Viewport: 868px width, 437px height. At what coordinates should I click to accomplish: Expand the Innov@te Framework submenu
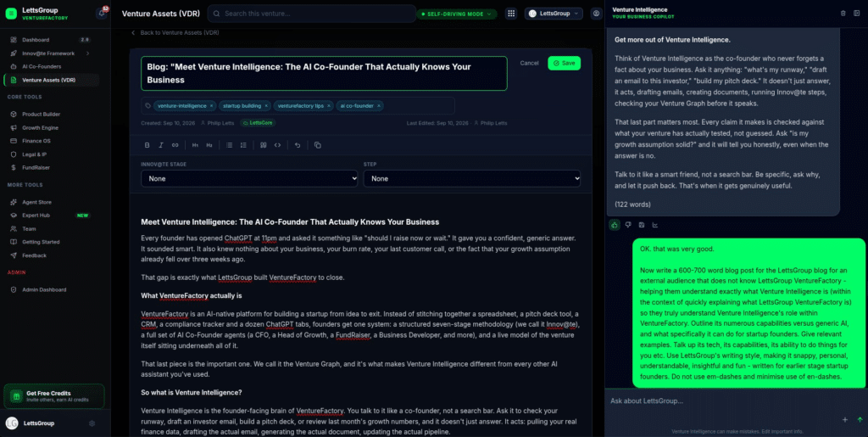[x=87, y=53]
